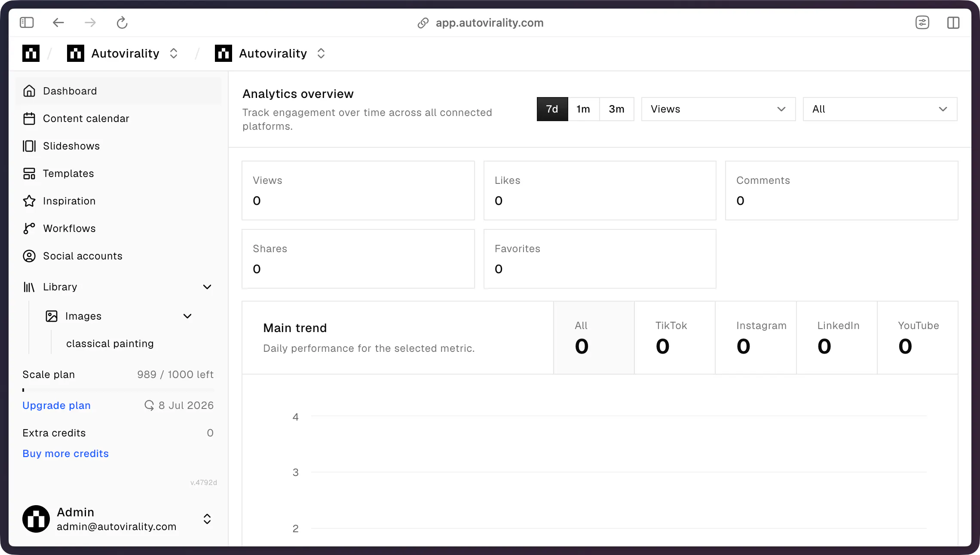Select the TikTok trend tab
This screenshot has width=980, height=555.
[x=675, y=338]
